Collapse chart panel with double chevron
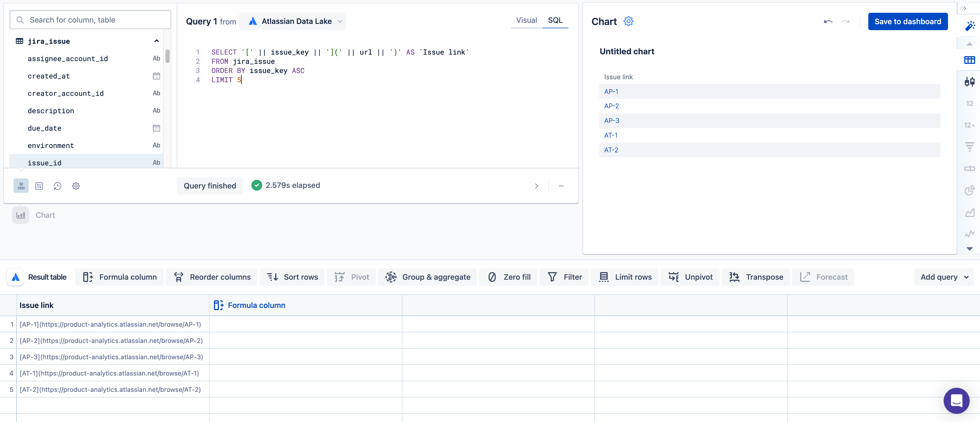 coord(963,8)
